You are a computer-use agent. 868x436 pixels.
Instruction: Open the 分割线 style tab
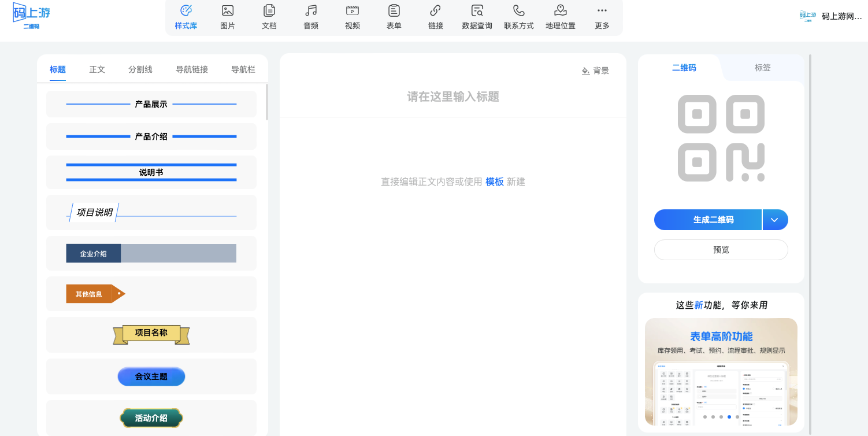pos(140,69)
